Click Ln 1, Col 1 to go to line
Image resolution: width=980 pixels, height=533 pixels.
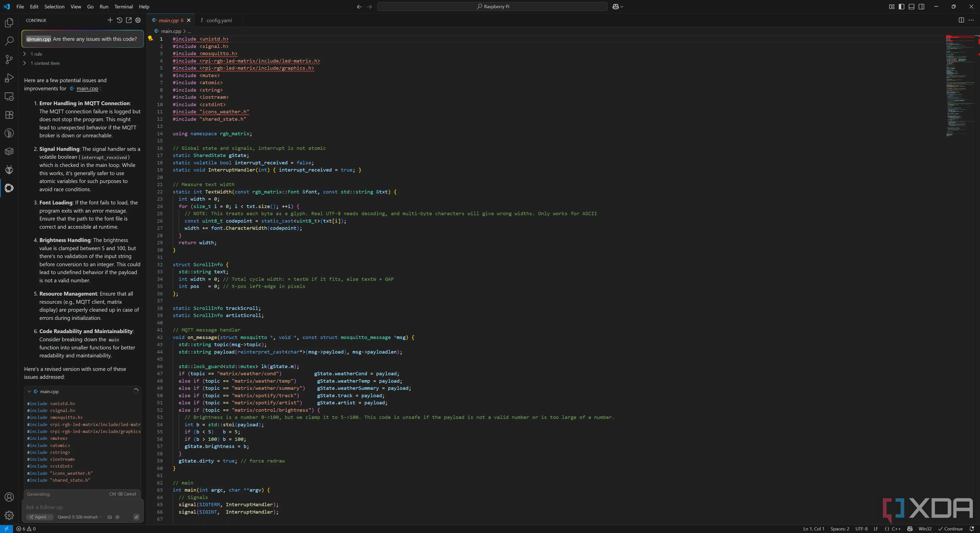tap(813, 529)
